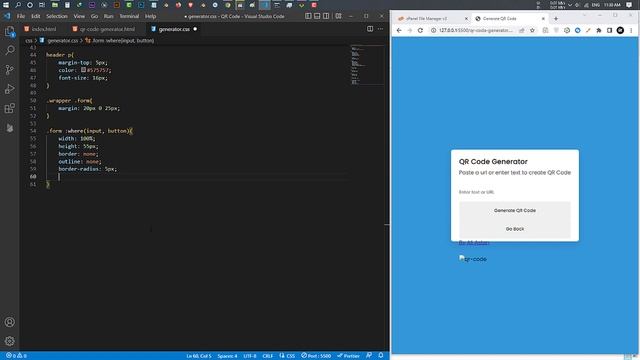Screen dimensions: 640x360
Task: Open a new browser tab
Action: [x=556, y=19]
